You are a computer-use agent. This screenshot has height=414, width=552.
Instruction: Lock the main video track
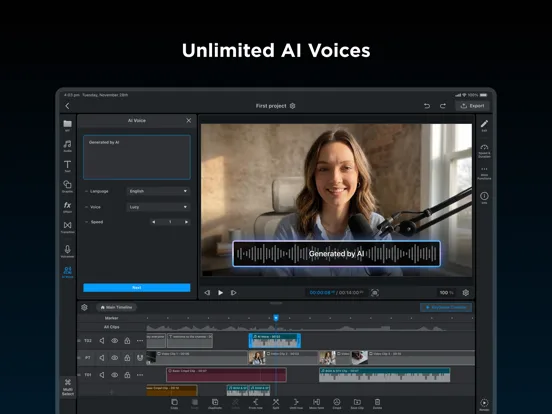point(127,358)
